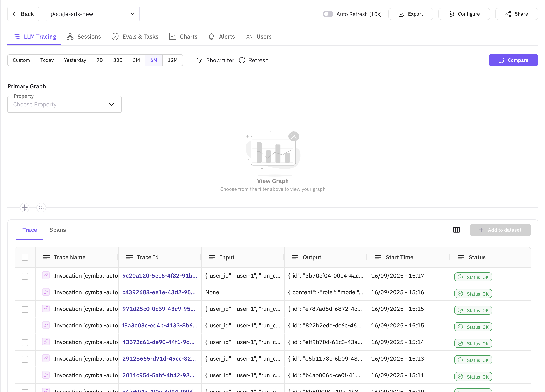Expand the Choose Property dropdown
Viewport: 545px width, 392px height.
point(64,104)
